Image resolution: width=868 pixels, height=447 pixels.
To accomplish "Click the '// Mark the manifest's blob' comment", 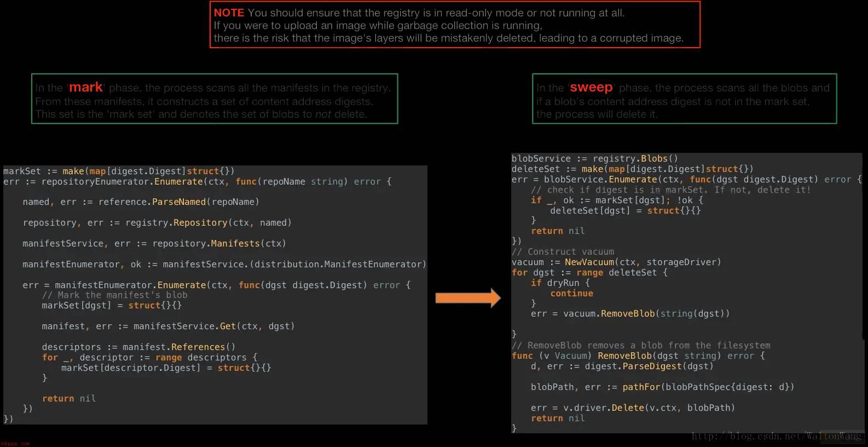I will [114, 295].
